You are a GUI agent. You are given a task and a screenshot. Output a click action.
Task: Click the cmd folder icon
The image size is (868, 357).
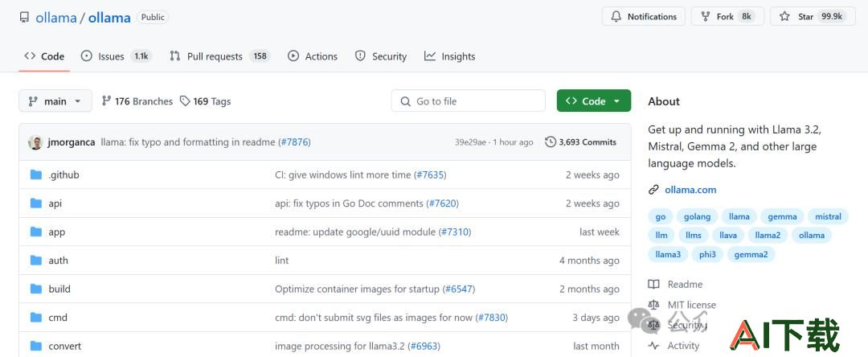click(x=36, y=317)
